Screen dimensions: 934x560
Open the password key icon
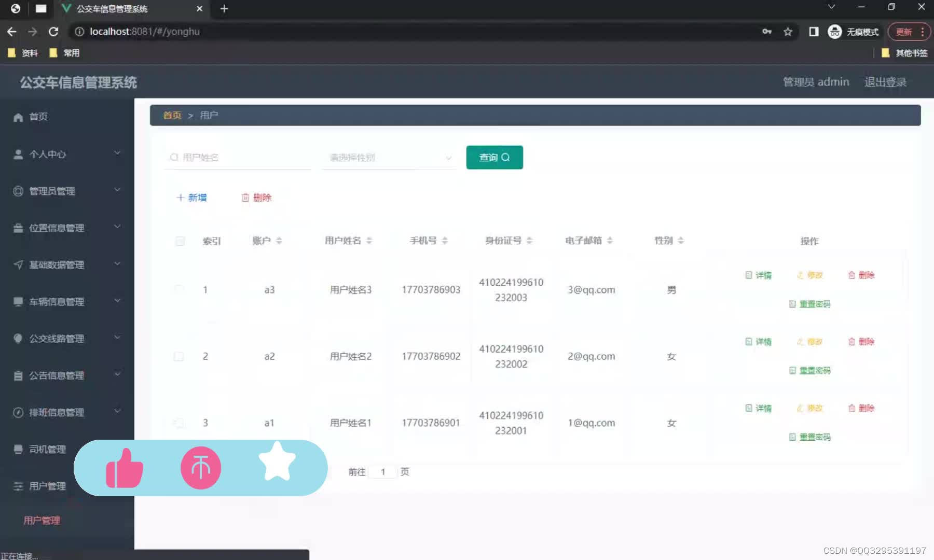[x=766, y=32]
